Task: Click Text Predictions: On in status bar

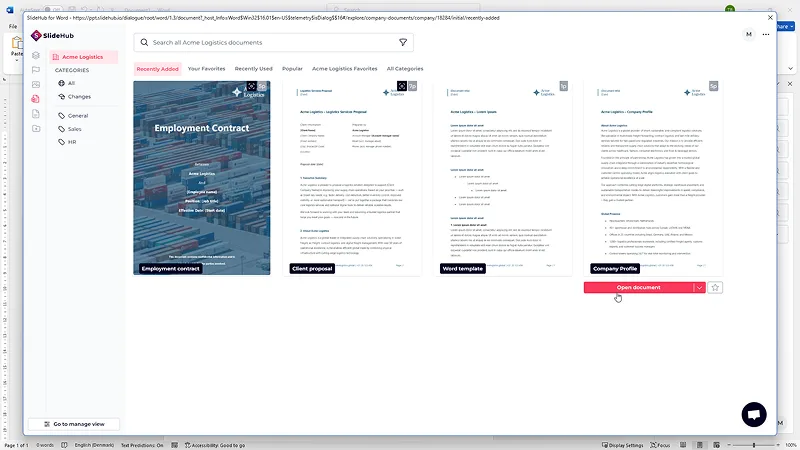Action: point(142,445)
